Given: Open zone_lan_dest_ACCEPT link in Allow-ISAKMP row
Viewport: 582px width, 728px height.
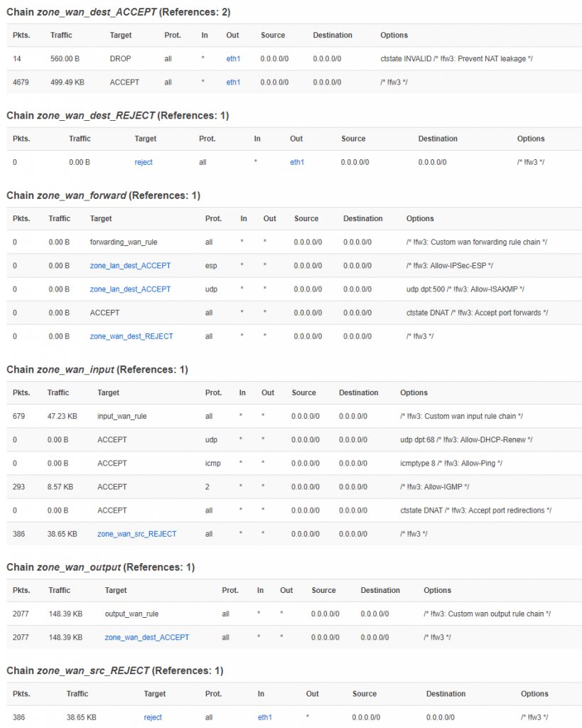Looking at the screenshot, I should tap(130, 289).
